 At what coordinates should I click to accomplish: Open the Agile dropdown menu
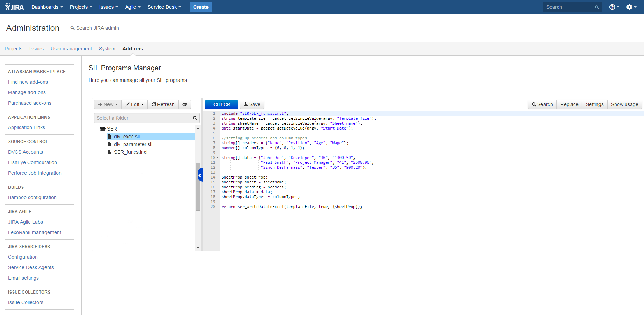133,7
